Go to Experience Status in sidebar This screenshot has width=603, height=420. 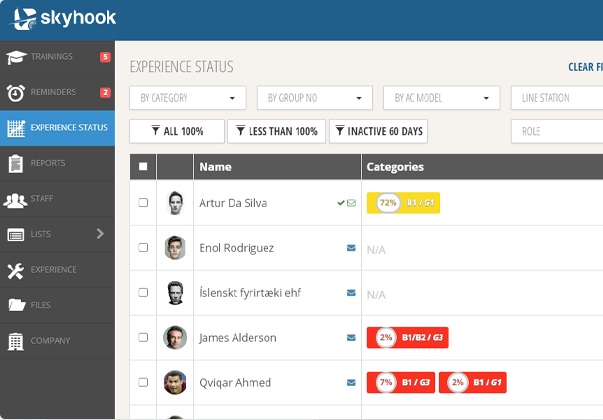point(57,128)
